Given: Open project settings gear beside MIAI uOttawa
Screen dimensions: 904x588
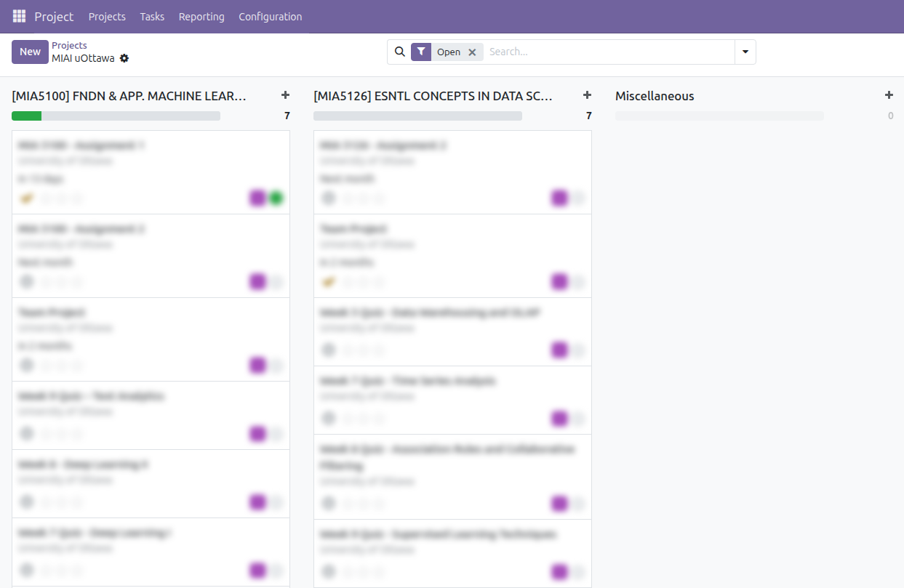Looking at the screenshot, I should 124,58.
